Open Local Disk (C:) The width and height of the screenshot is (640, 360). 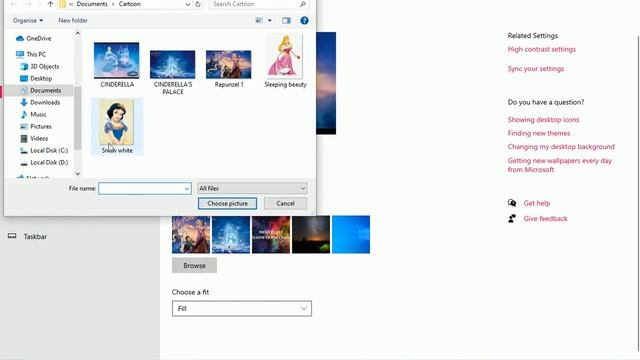44,150
